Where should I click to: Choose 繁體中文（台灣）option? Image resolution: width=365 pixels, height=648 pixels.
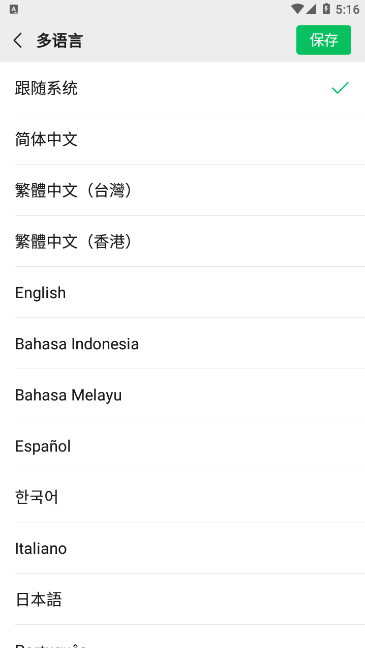[x=182, y=190]
